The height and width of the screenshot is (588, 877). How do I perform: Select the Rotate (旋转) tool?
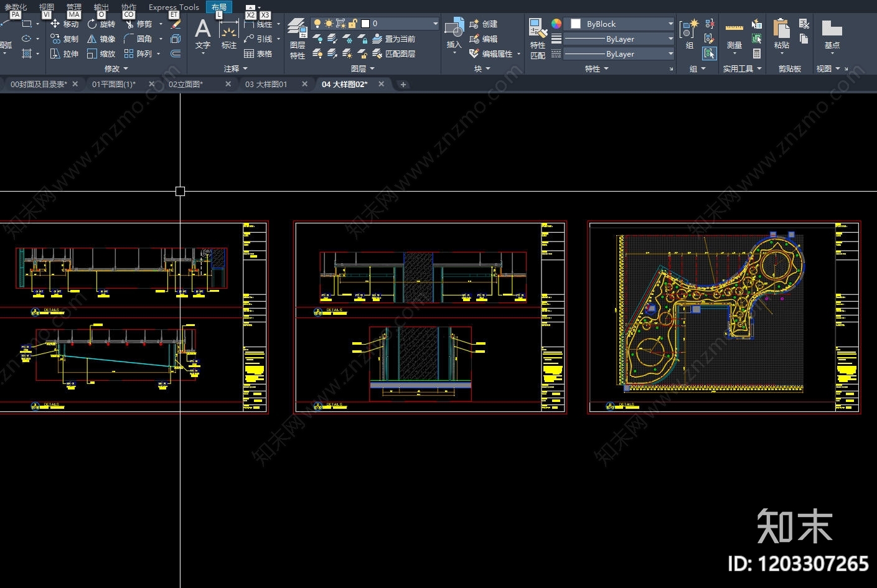click(101, 24)
